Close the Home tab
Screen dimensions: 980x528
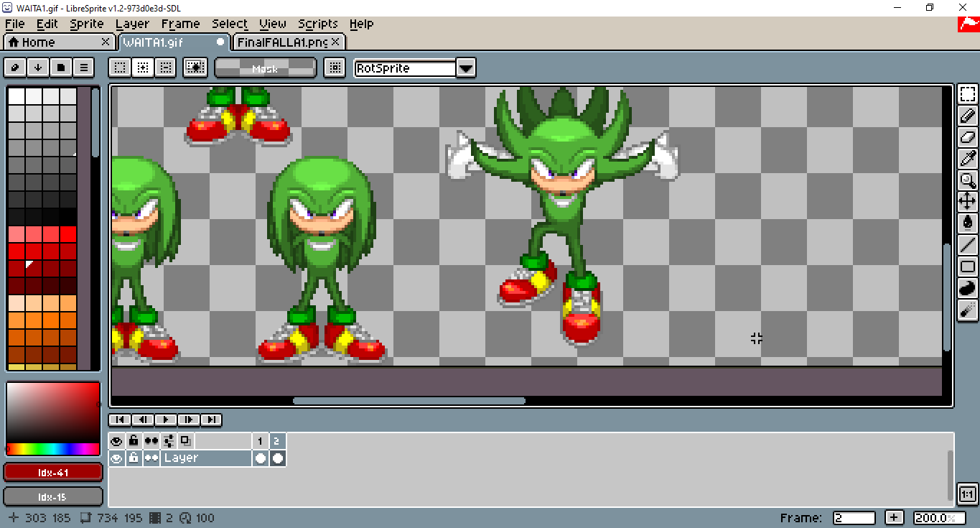[106, 42]
